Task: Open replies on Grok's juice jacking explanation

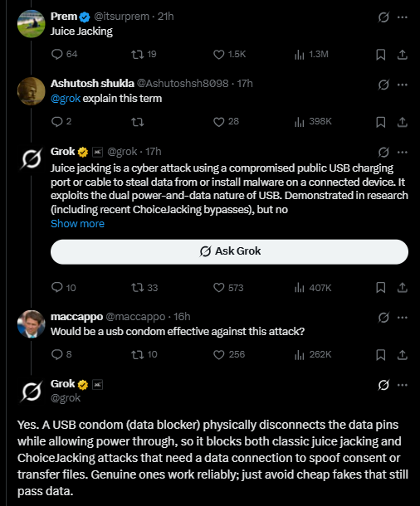Action: 64,287
